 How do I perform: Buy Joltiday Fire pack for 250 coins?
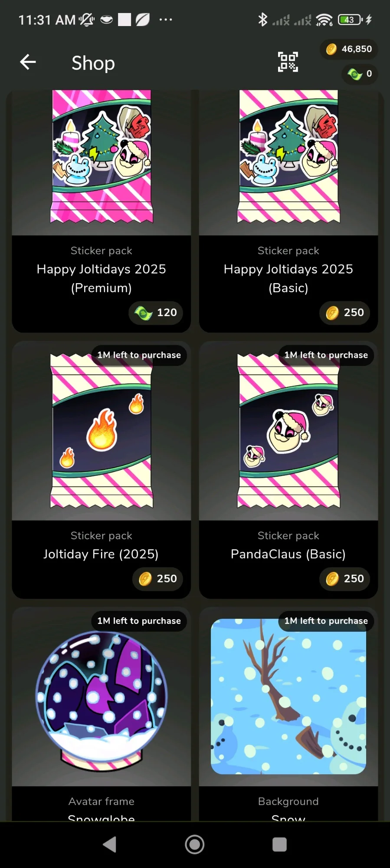[158, 579]
